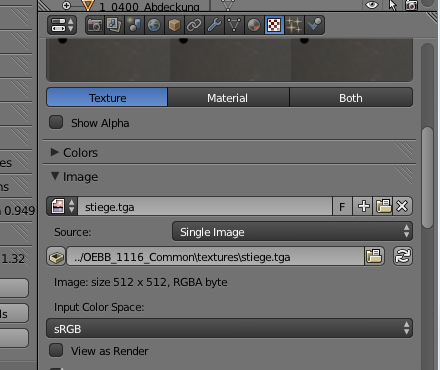Screen dimensions: 440x370
Task: Open the Particles properties tab (sparkles icon)
Action: point(294,25)
